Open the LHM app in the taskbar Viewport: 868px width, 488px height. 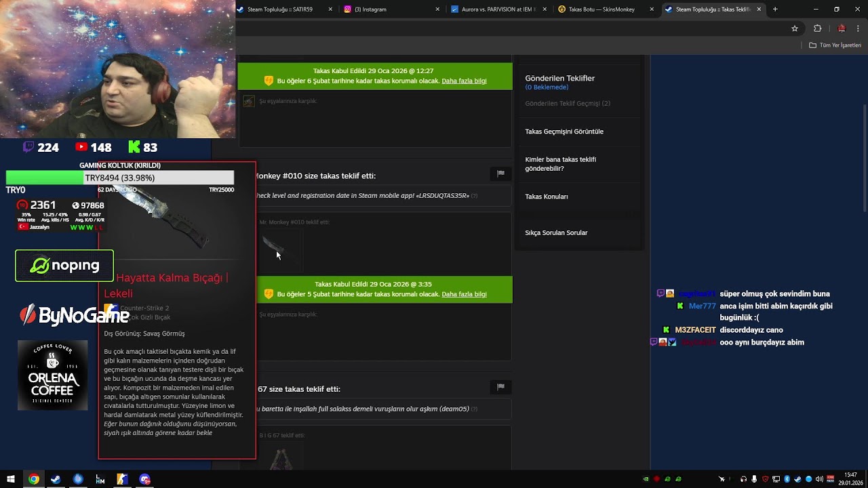point(100,479)
